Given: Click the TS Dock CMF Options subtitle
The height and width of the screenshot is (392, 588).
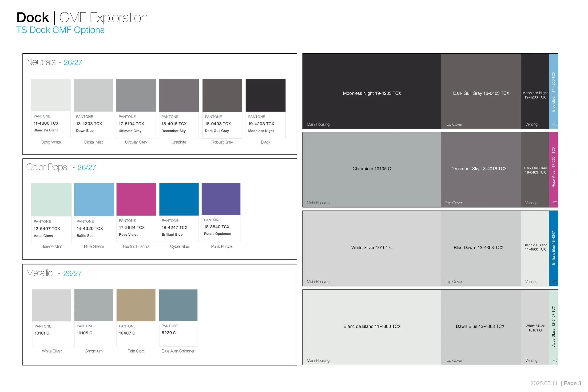Looking at the screenshot, I should tap(60, 30).
